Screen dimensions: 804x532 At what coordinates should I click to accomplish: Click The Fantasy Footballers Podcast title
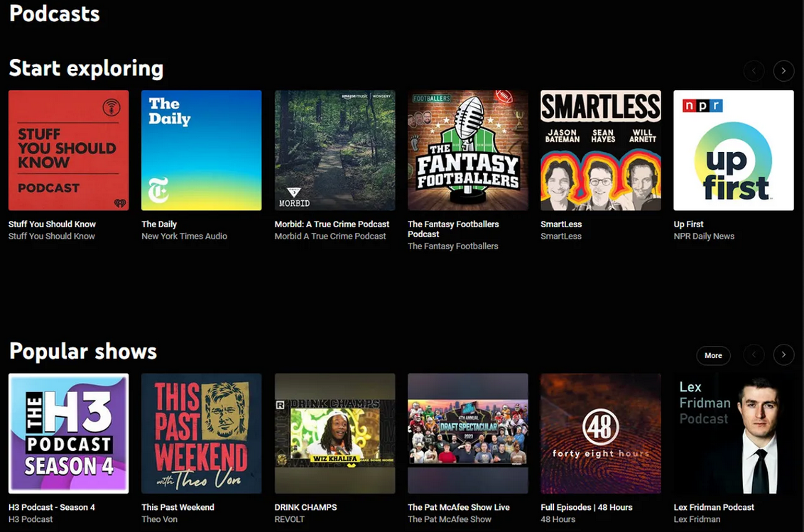coord(453,229)
